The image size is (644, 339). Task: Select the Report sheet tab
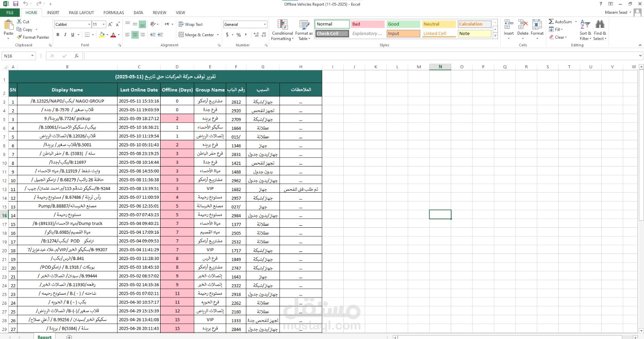pyautogui.click(x=45, y=337)
